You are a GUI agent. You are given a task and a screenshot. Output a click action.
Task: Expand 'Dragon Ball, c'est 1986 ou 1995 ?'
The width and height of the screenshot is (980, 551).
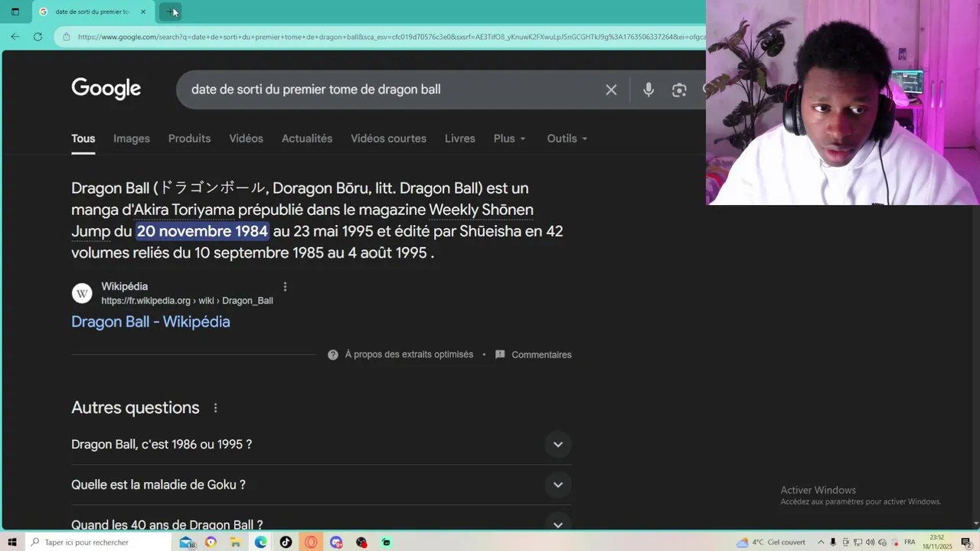pyautogui.click(x=322, y=445)
